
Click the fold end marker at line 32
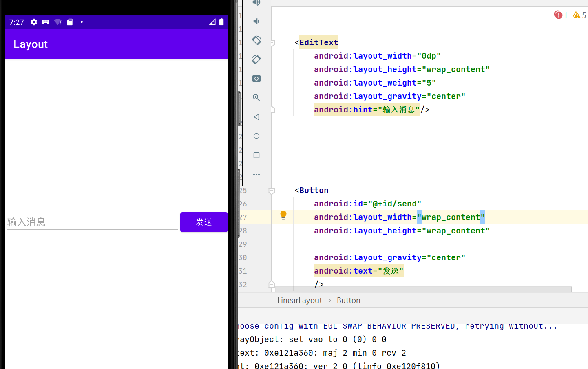tap(272, 284)
